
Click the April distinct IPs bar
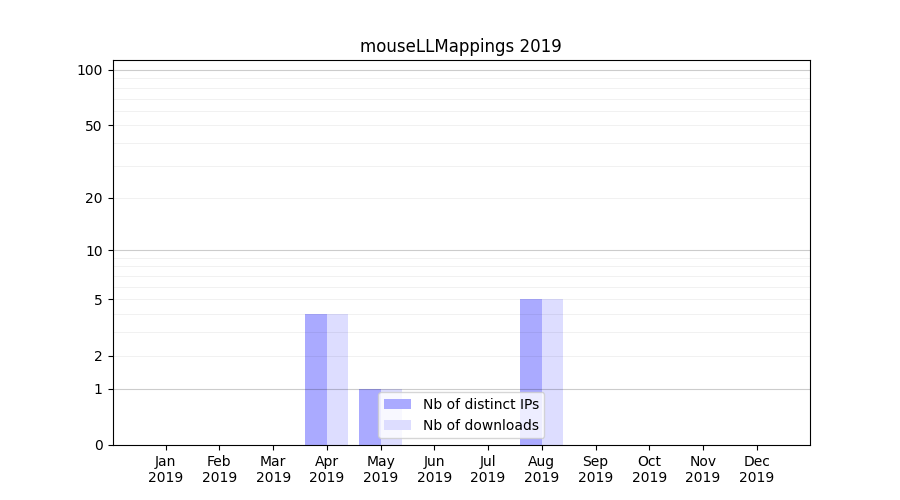(316, 379)
